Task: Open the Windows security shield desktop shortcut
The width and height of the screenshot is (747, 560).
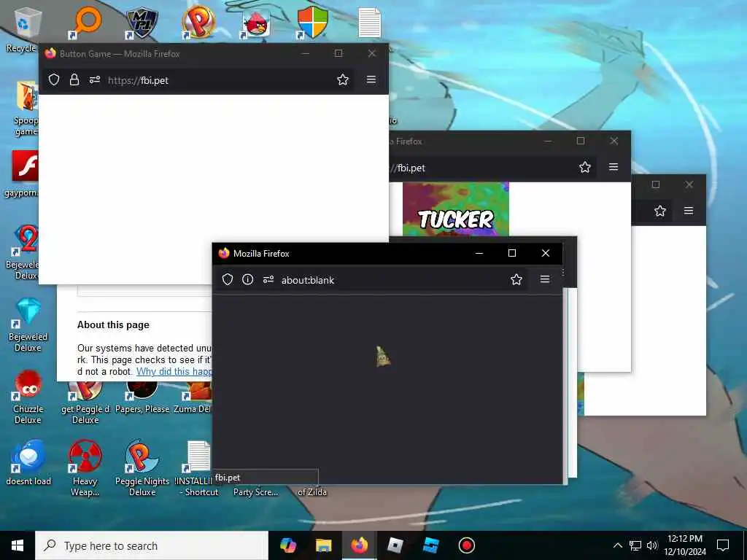Action: click(x=312, y=23)
